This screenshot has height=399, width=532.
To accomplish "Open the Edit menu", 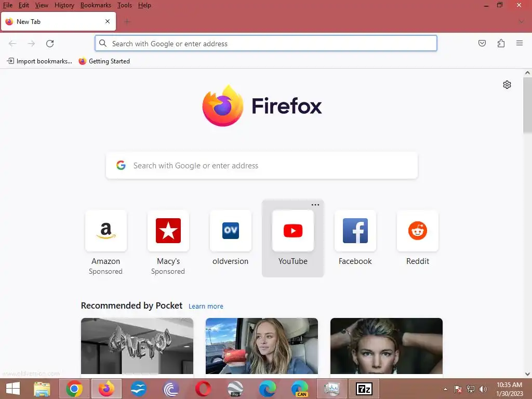I will coord(24,5).
